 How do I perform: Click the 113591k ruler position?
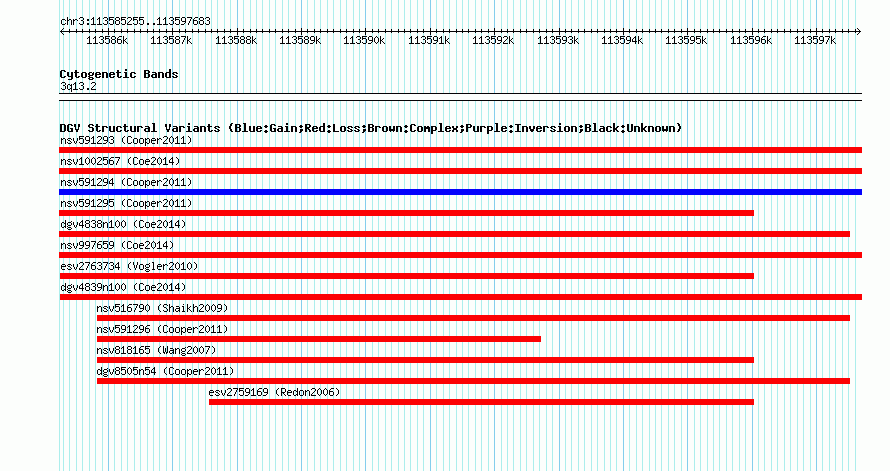point(429,40)
